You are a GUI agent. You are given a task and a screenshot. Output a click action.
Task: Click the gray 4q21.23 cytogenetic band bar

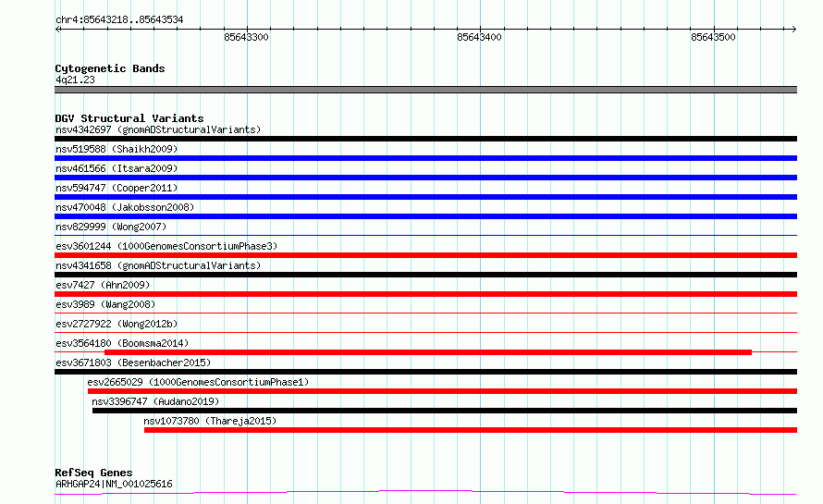(x=425, y=90)
